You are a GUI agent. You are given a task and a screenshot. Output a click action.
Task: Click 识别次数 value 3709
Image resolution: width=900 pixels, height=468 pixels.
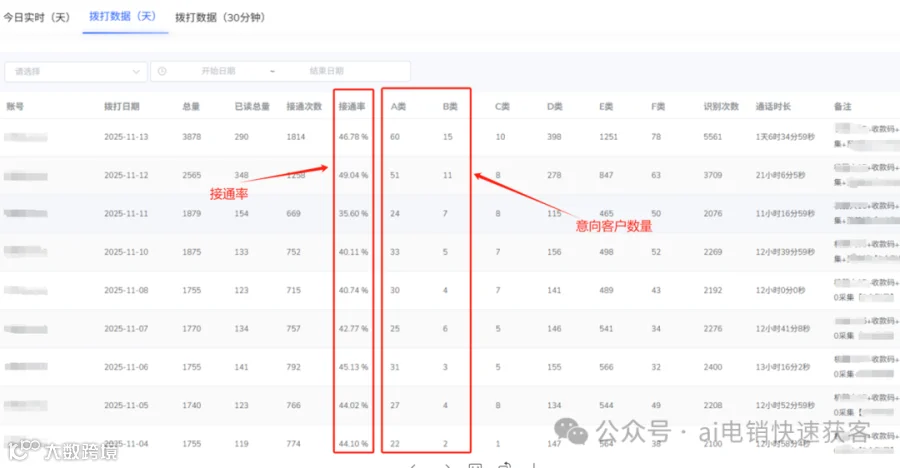point(712,175)
